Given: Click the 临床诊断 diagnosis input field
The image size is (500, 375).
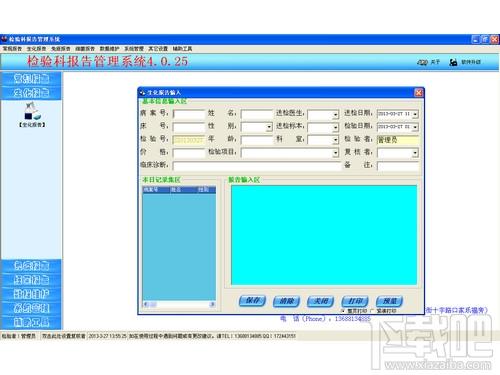Looking at the screenshot, I should coord(257,166).
